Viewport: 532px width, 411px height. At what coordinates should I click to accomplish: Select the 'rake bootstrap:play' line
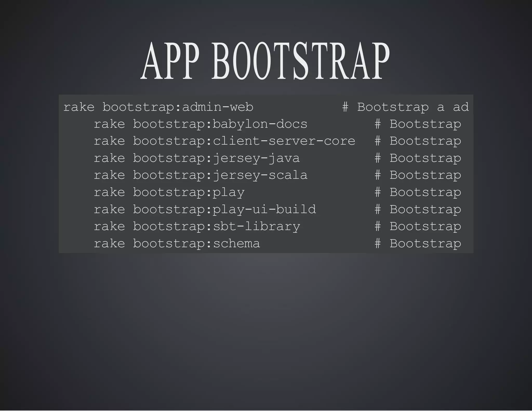169,192
